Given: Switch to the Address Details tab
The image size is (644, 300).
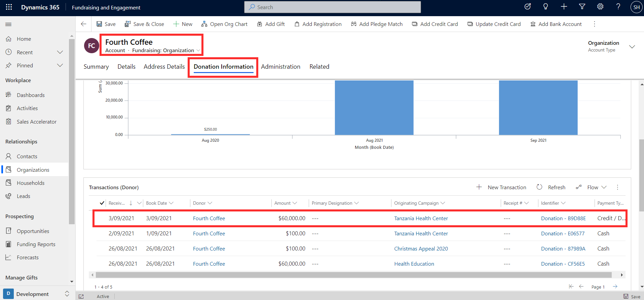Looking at the screenshot, I should point(164,67).
